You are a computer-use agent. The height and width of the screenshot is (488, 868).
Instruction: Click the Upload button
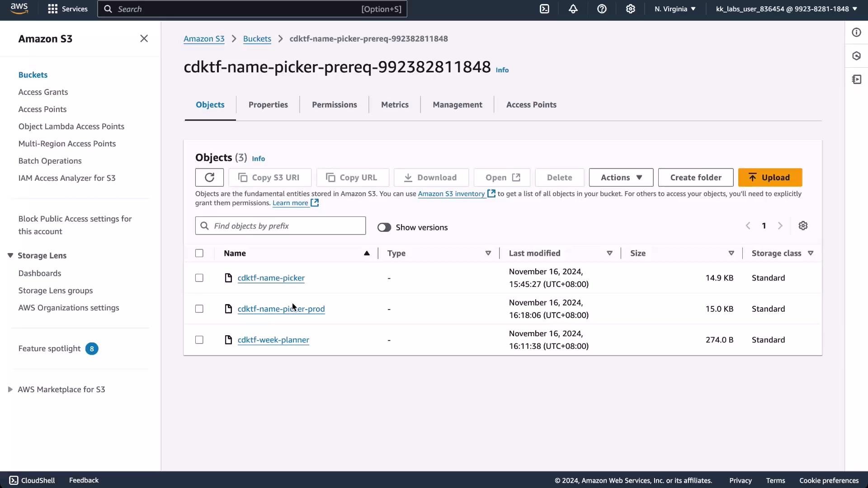[x=770, y=178]
